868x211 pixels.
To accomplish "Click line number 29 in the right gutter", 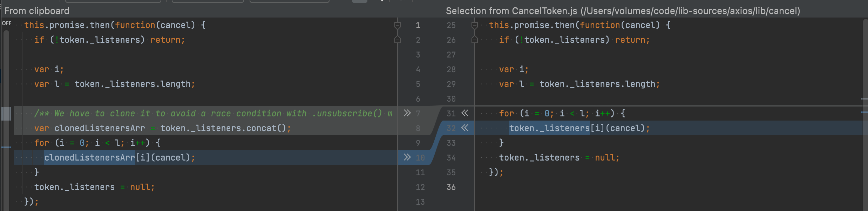I will pos(451,84).
